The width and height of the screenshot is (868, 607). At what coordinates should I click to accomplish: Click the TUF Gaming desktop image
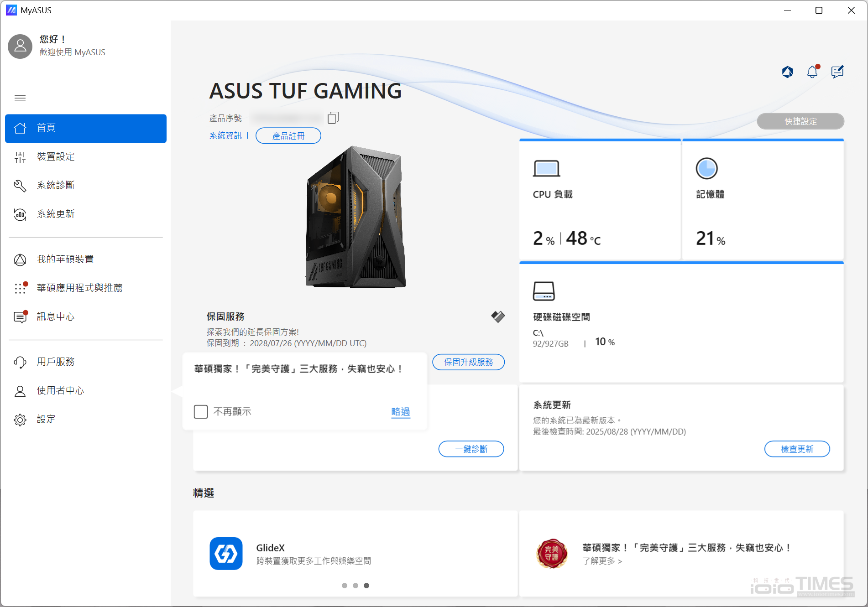[356, 217]
